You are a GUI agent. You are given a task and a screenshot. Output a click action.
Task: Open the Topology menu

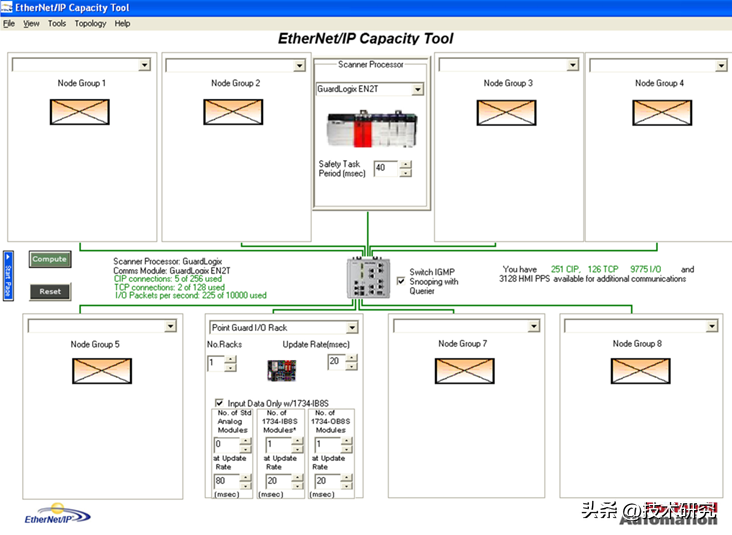click(90, 23)
